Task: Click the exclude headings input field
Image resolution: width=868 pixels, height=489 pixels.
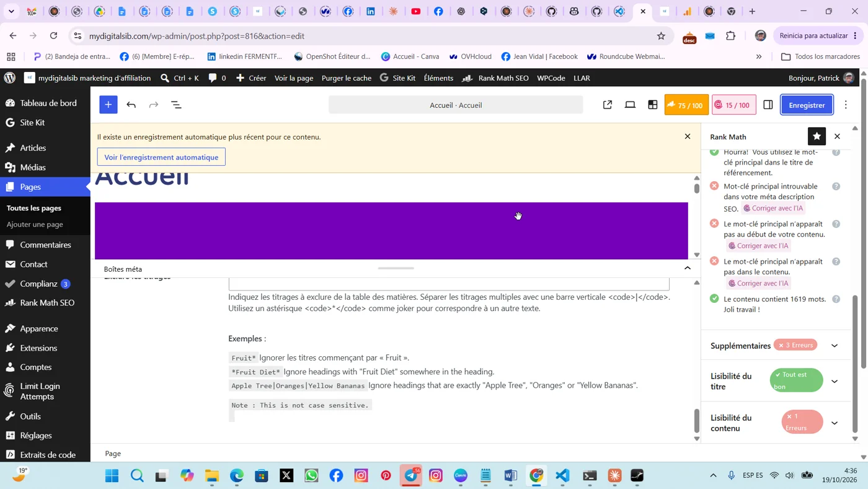Action: (x=449, y=284)
